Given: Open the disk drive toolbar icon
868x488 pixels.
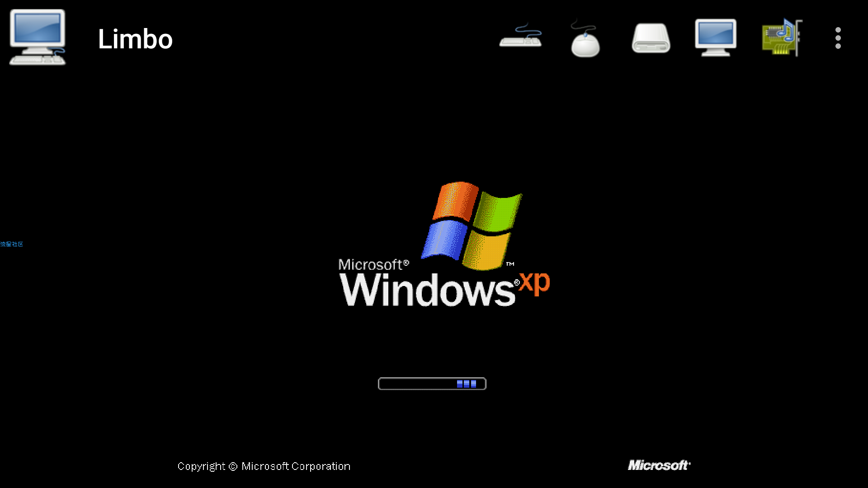Looking at the screenshot, I should click(651, 38).
